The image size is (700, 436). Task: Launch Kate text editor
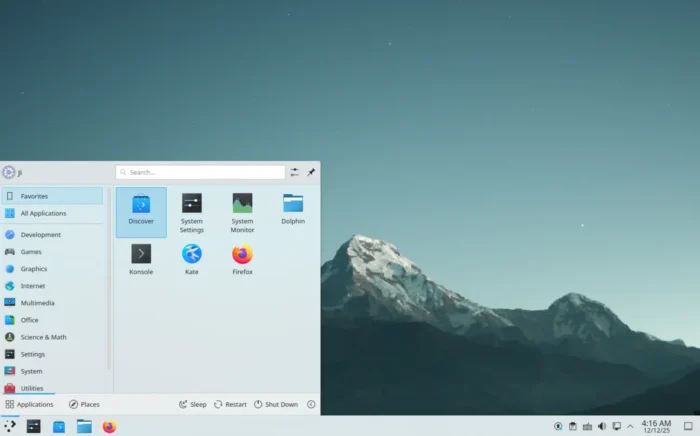191,259
